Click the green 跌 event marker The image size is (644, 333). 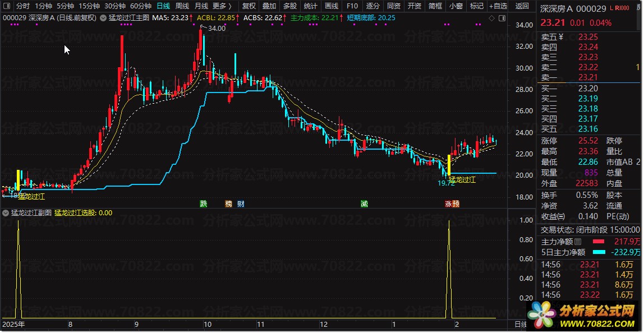pyautogui.click(x=203, y=203)
